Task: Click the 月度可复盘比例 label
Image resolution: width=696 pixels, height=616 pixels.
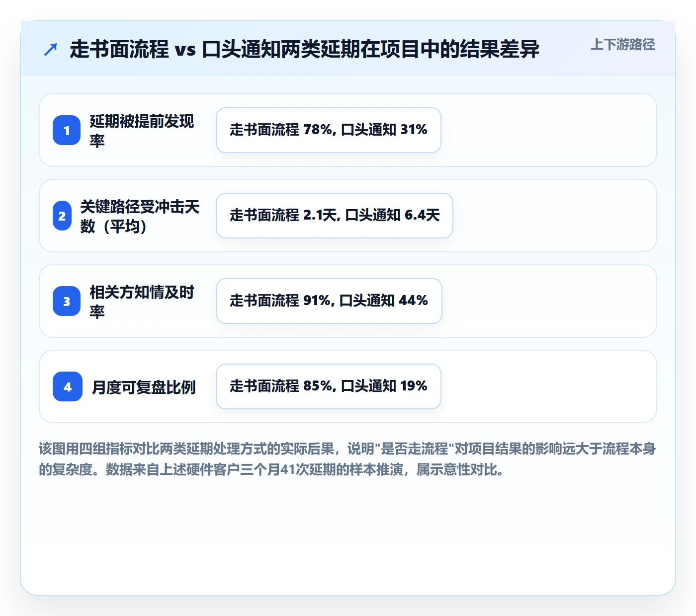Action: click(144, 387)
